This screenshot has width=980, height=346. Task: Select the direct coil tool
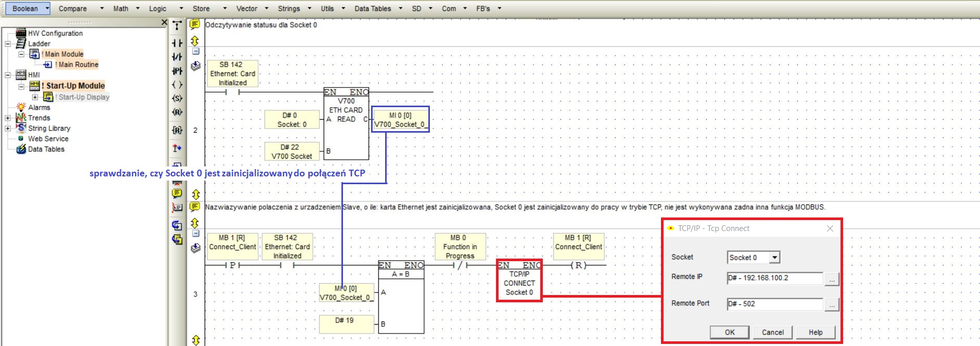(177, 84)
